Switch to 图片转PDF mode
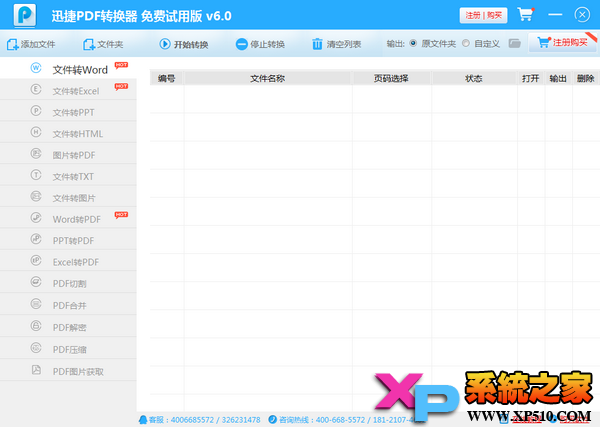The height and width of the screenshot is (427, 600). click(68, 154)
